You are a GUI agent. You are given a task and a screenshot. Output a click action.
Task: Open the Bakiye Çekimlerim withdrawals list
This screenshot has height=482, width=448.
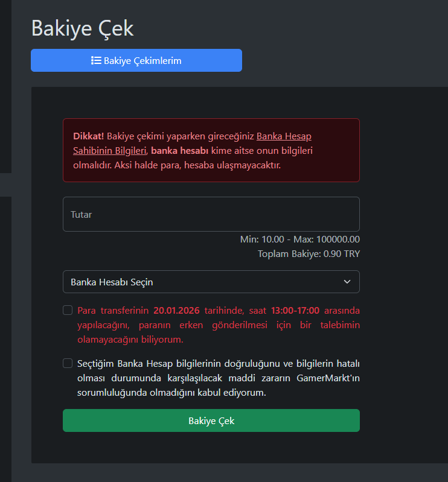[x=136, y=60]
